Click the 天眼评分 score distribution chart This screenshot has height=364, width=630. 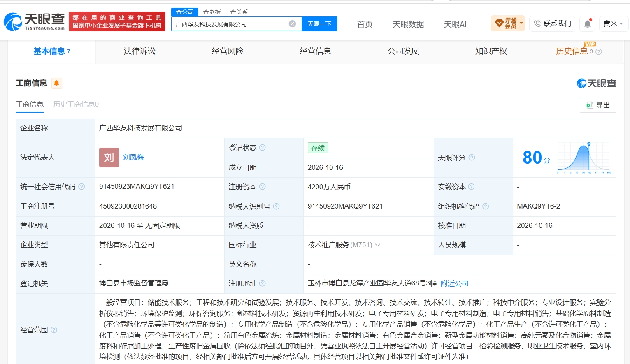584,158
